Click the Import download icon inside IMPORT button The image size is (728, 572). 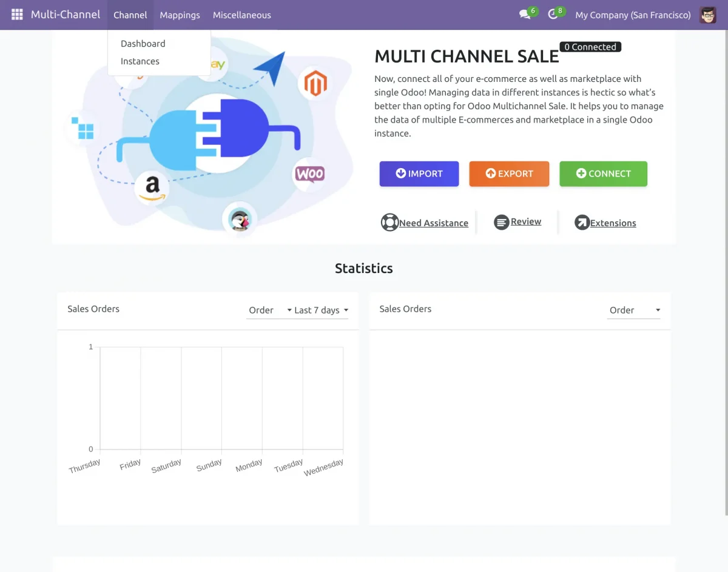(401, 173)
